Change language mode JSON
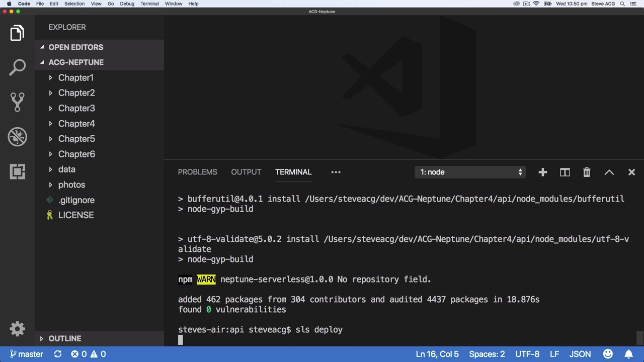The width and height of the screenshot is (644, 362). coord(580,354)
